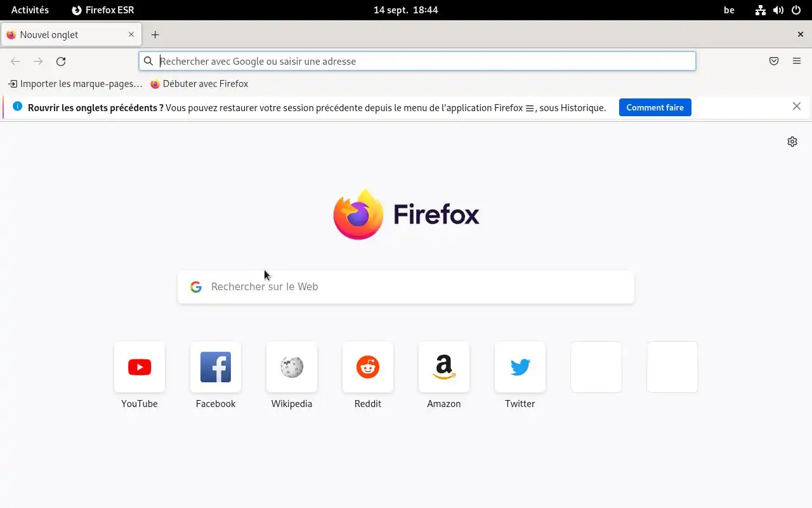Click the info icon in notification bar
Image resolution: width=812 pixels, height=508 pixels.
pyautogui.click(x=17, y=107)
